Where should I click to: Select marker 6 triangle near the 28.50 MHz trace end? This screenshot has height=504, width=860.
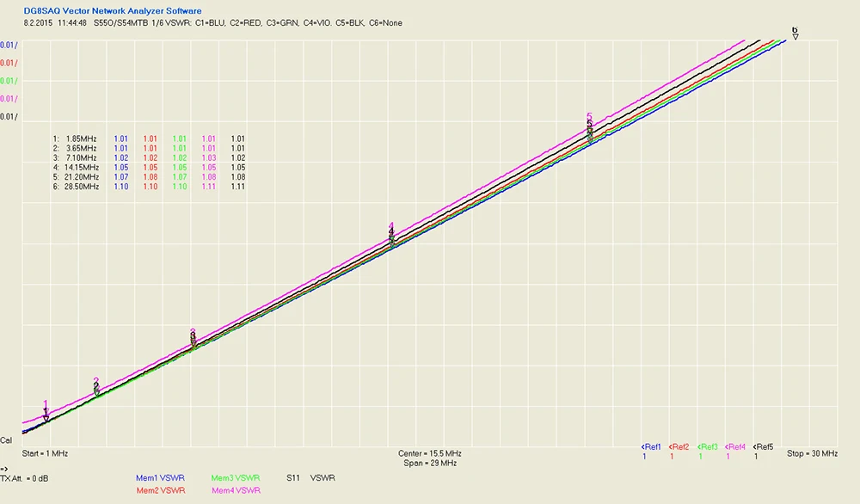coord(795,37)
